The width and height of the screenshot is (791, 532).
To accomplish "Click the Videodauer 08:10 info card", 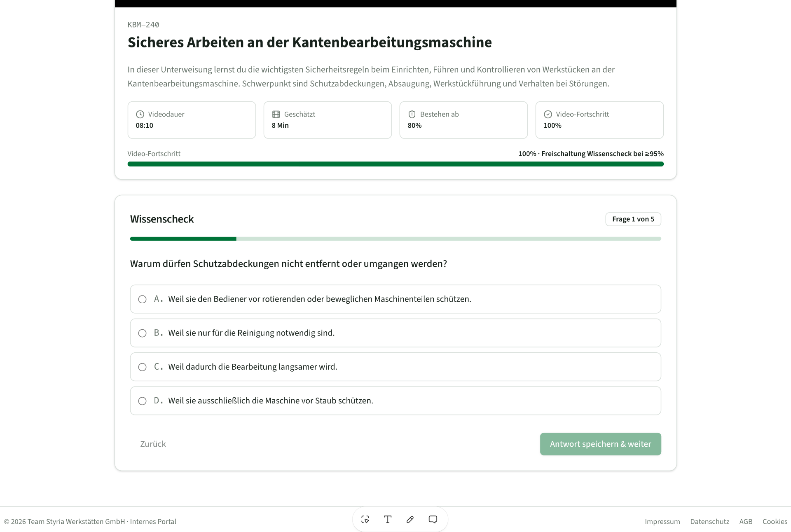I will click(192, 120).
